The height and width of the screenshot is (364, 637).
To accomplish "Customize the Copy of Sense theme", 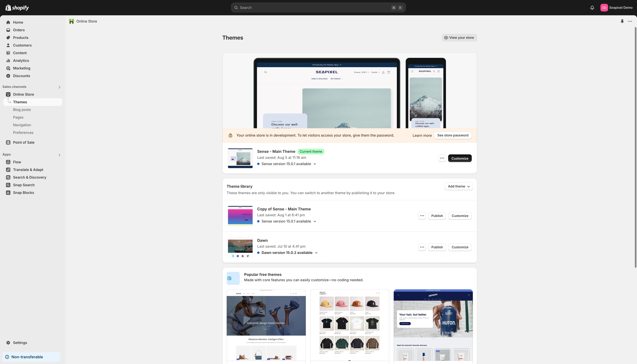I will point(460,216).
